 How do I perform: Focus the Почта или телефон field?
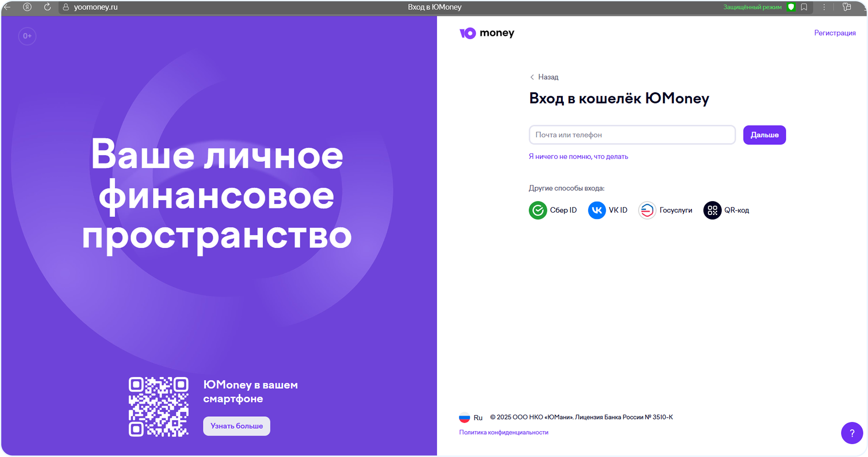coord(632,135)
